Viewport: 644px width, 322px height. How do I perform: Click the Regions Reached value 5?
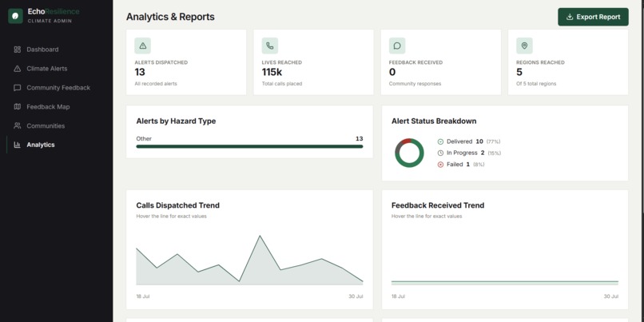[519, 72]
